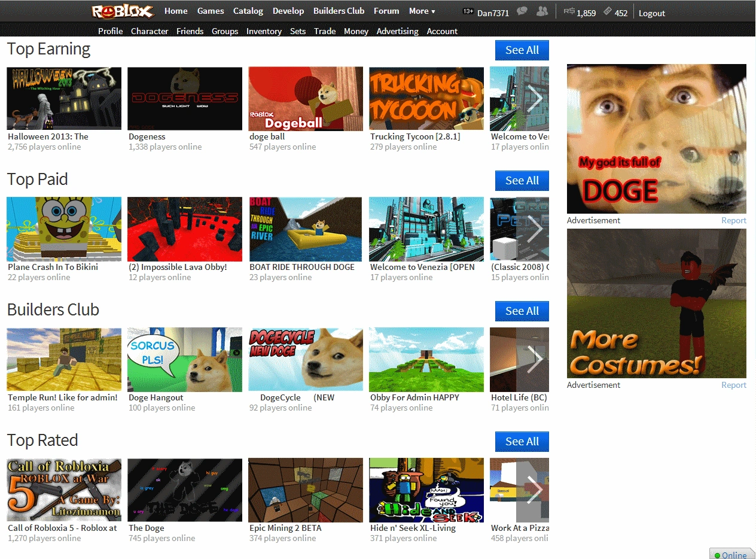Open the Home menu item
This screenshot has width=756, height=559.
pyautogui.click(x=176, y=11)
